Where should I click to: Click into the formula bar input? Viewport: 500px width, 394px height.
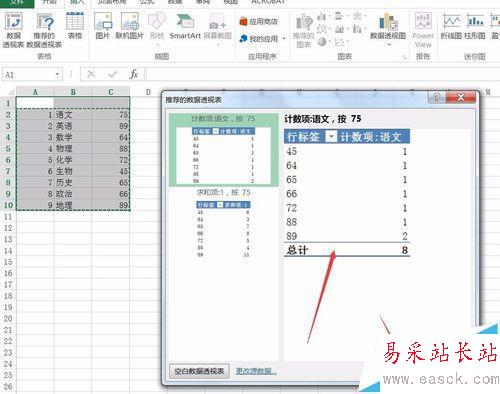323,74
